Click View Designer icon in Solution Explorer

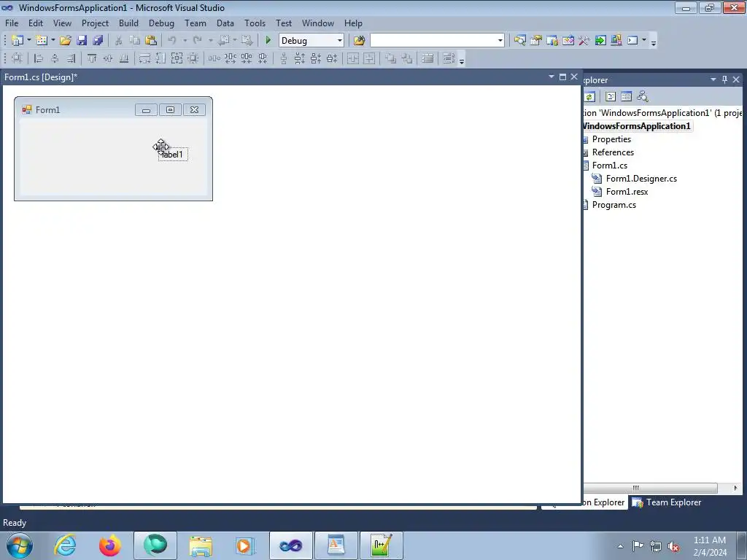627,97
